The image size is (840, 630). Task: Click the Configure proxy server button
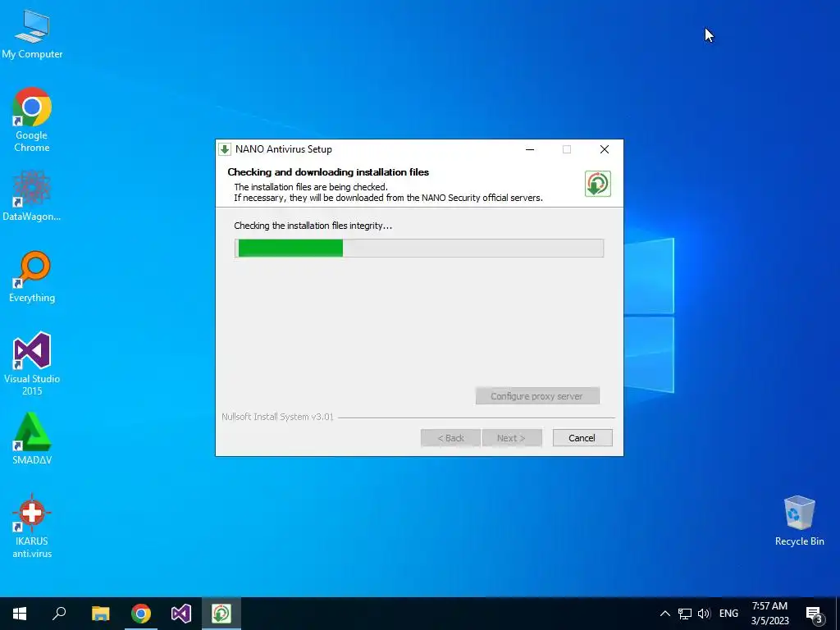point(537,396)
